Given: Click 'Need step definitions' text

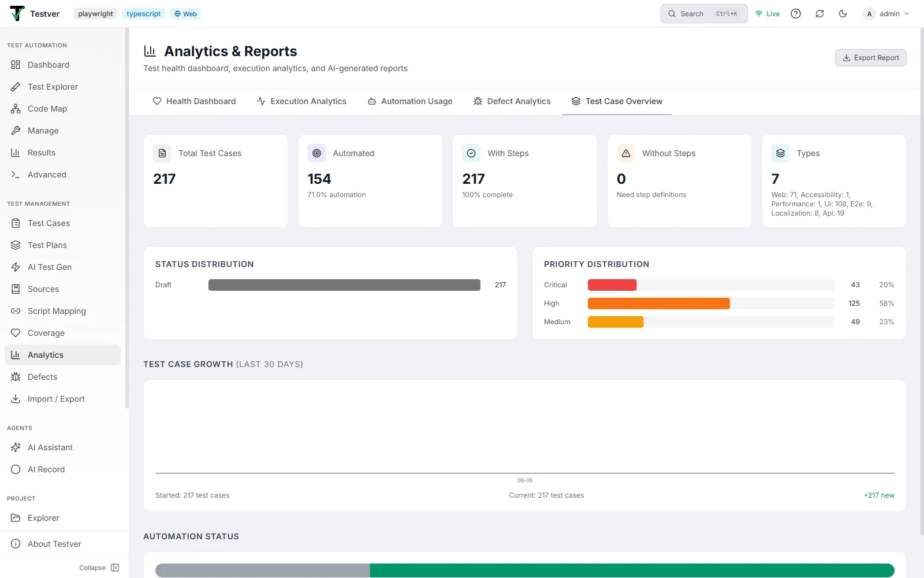Looking at the screenshot, I should (x=651, y=195).
